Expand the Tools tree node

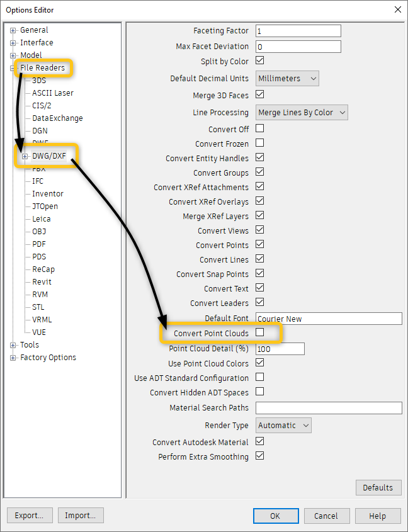coord(13,344)
